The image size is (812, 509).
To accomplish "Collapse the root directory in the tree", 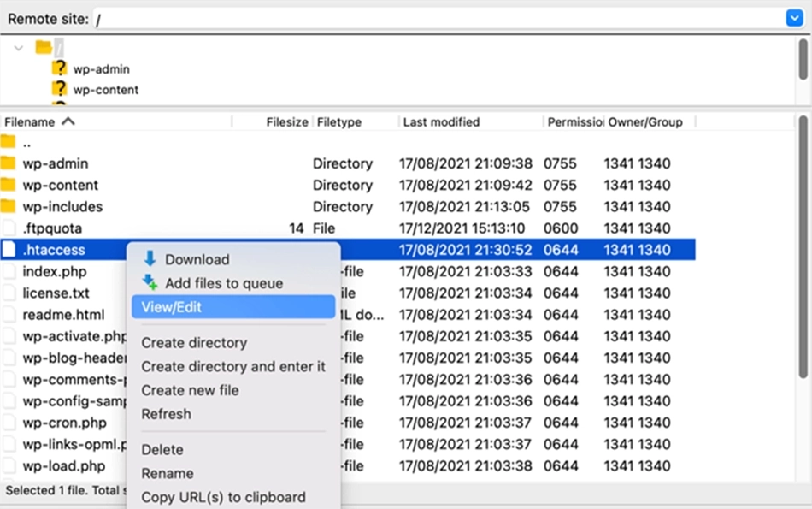I will click(20, 48).
